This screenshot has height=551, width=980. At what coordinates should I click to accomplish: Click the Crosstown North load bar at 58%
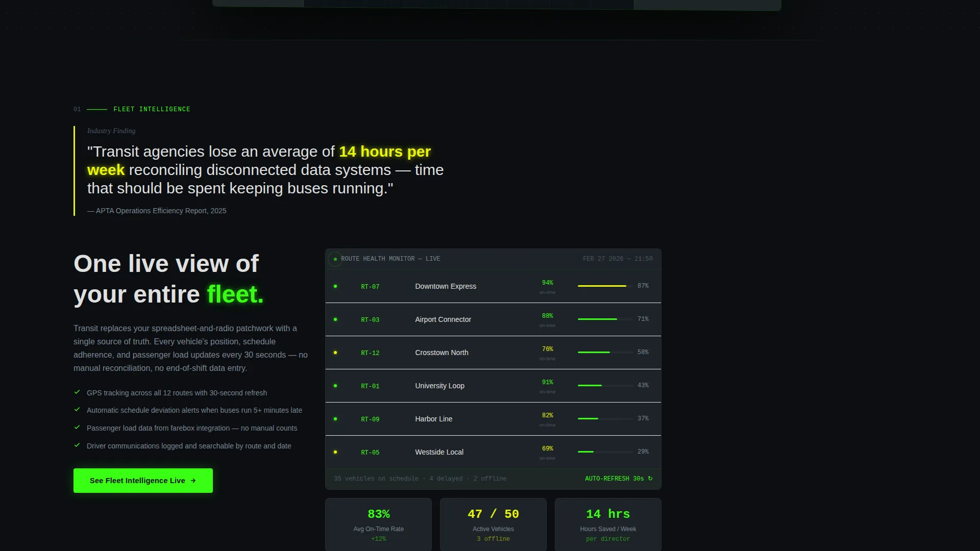tap(605, 352)
